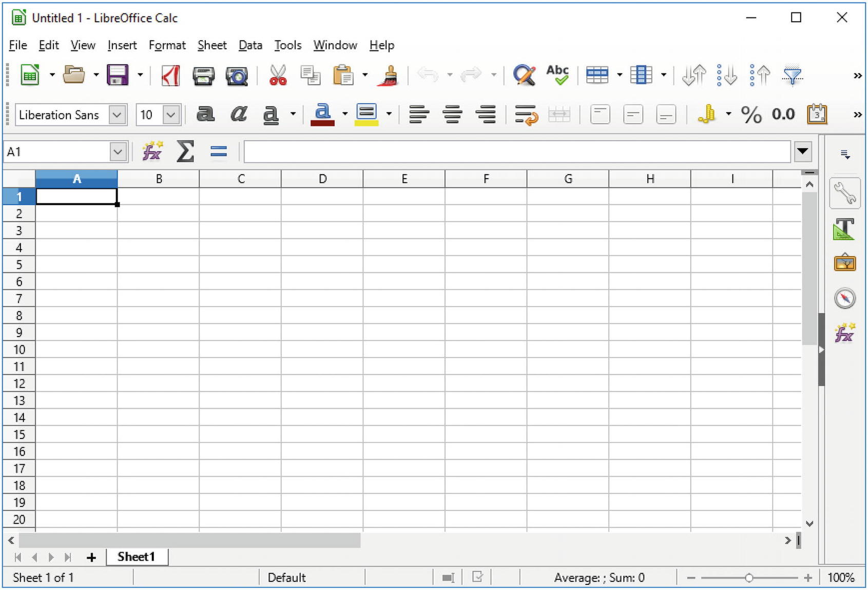Toggle Align Right
The width and height of the screenshot is (868, 590).
tap(486, 114)
